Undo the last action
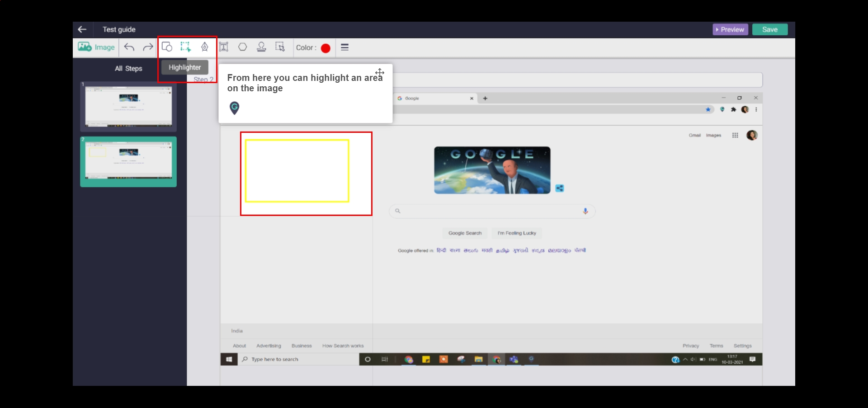 [x=129, y=47]
